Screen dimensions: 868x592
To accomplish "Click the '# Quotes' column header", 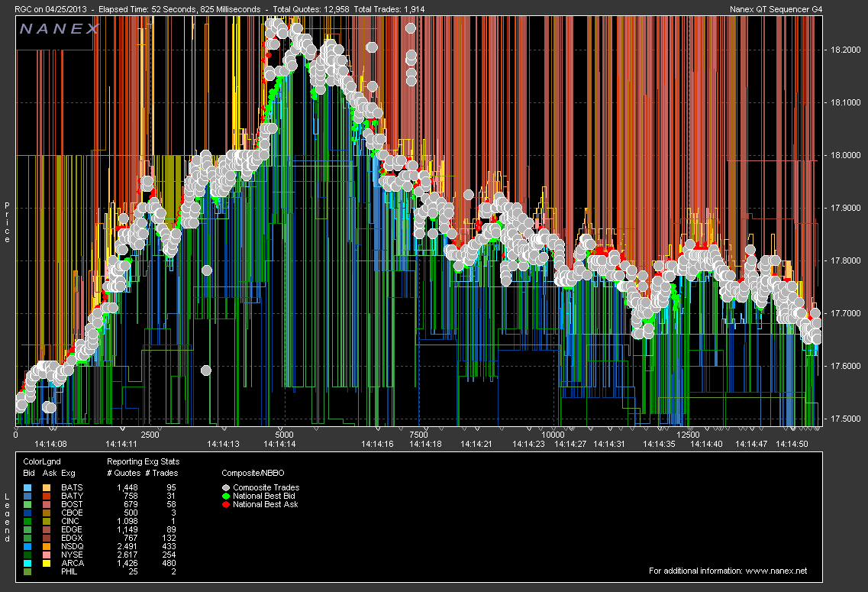I will click(124, 474).
